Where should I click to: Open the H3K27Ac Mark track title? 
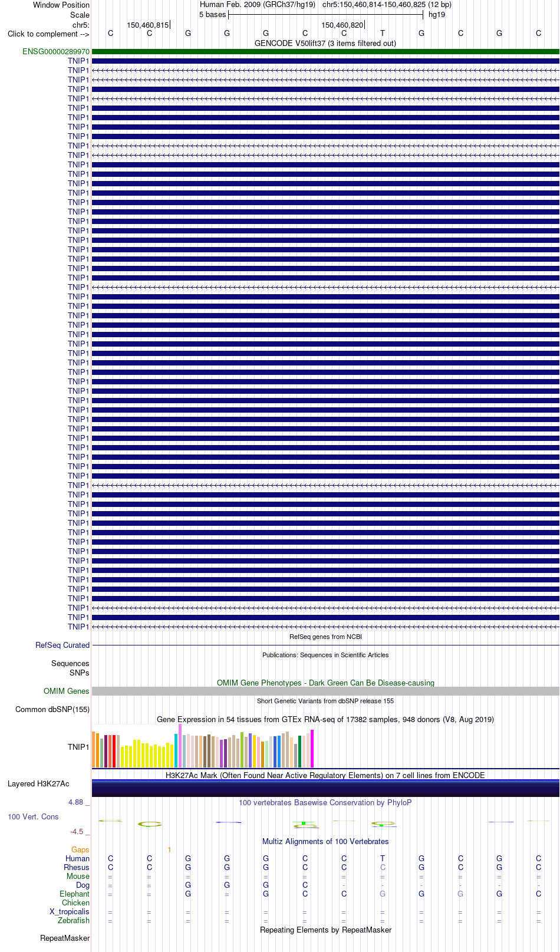(x=325, y=775)
